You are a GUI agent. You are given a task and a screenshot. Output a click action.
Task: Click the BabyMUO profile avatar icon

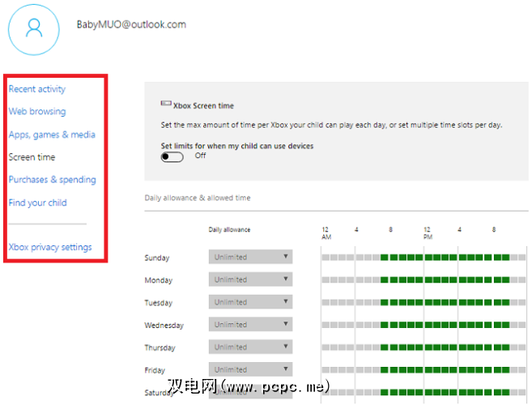[34, 29]
